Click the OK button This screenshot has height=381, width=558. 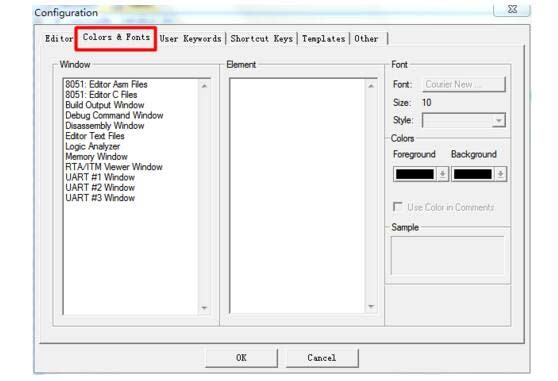241,358
